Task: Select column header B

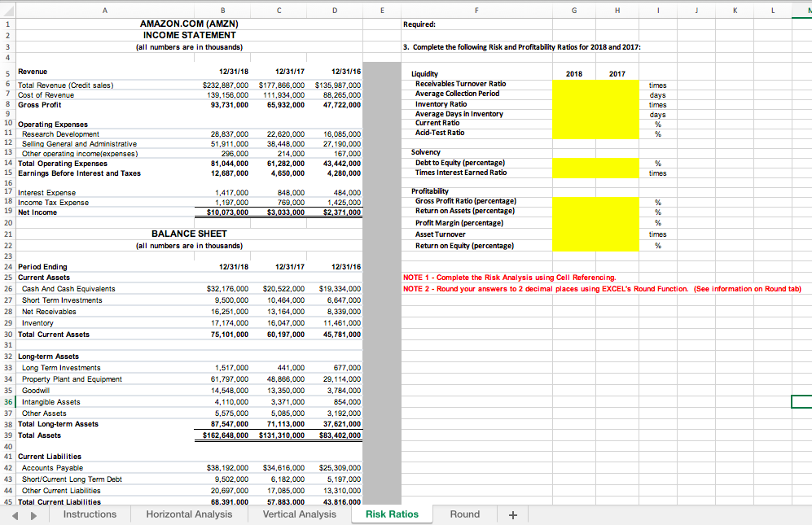Action: point(222,9)
